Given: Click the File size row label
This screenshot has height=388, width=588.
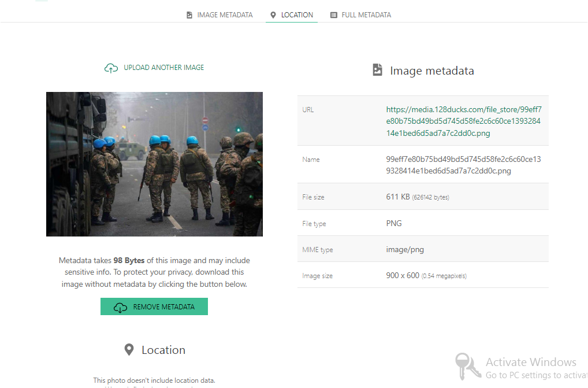Looking at the screenshot, I should coord(313,197).
